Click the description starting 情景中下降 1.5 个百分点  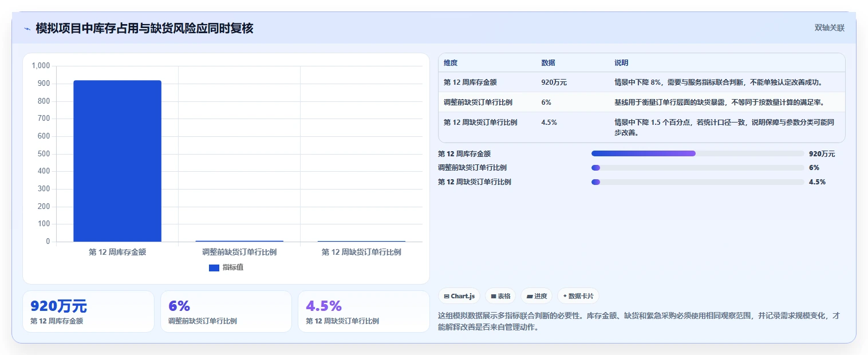(724, 127)
